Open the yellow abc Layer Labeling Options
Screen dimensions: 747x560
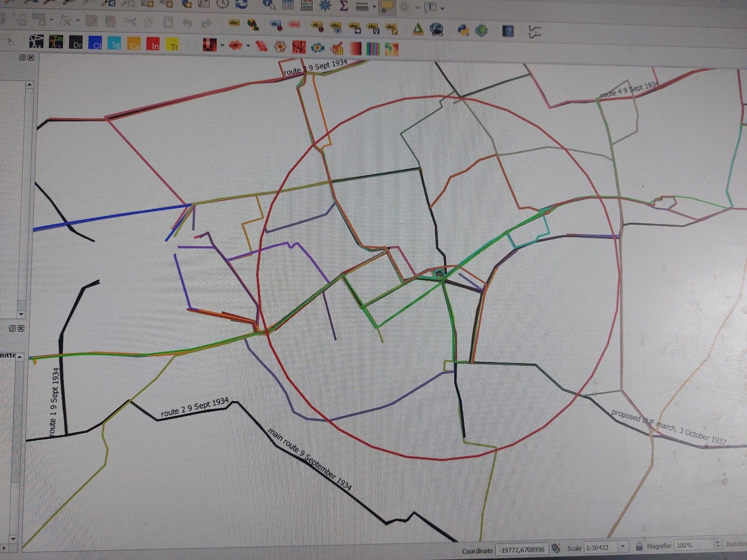coord(234,23)
